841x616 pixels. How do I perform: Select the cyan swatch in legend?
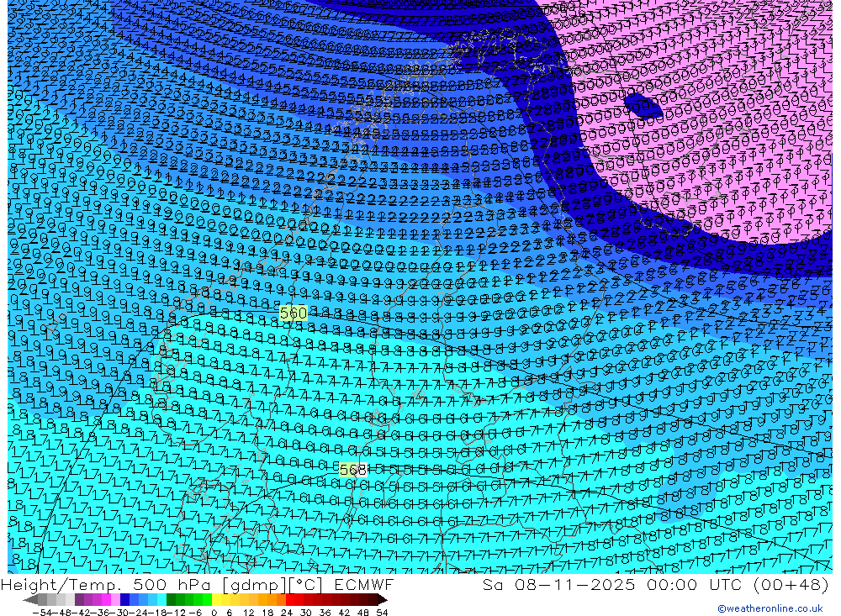[161, 600]
